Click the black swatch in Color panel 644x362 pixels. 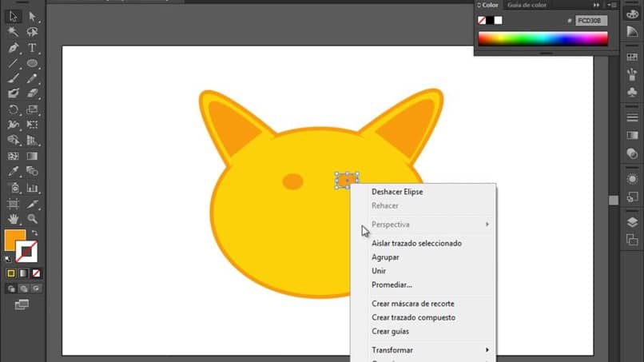coord(490,20)
